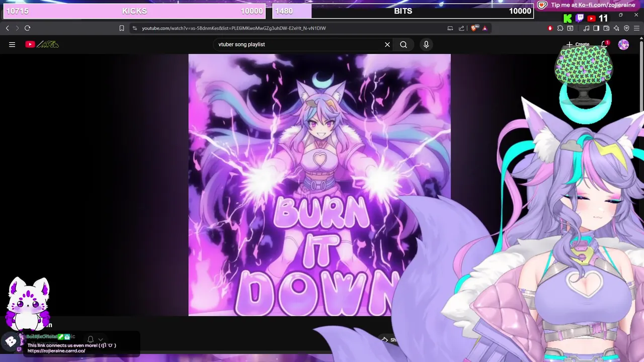The width and height of the screenshot is (644, 362).
Task: Open the red hand ad-blocker extension
Action: click(550, 28)
